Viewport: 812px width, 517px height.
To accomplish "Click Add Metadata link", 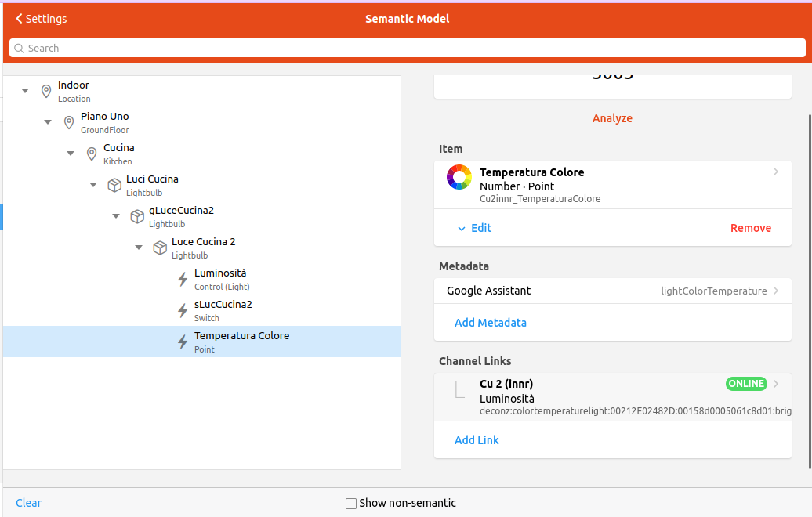I will (x=490, y=323).
